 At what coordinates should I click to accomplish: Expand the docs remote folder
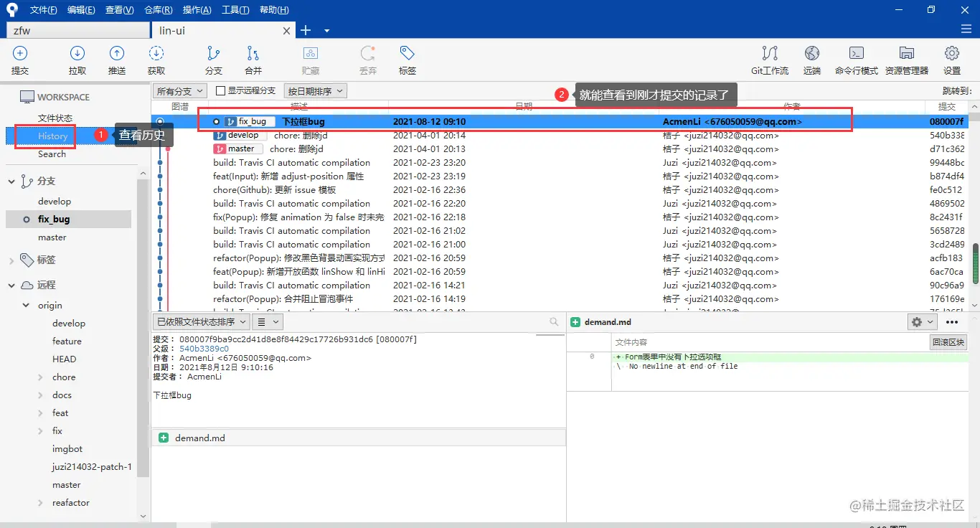pos(41,395)
